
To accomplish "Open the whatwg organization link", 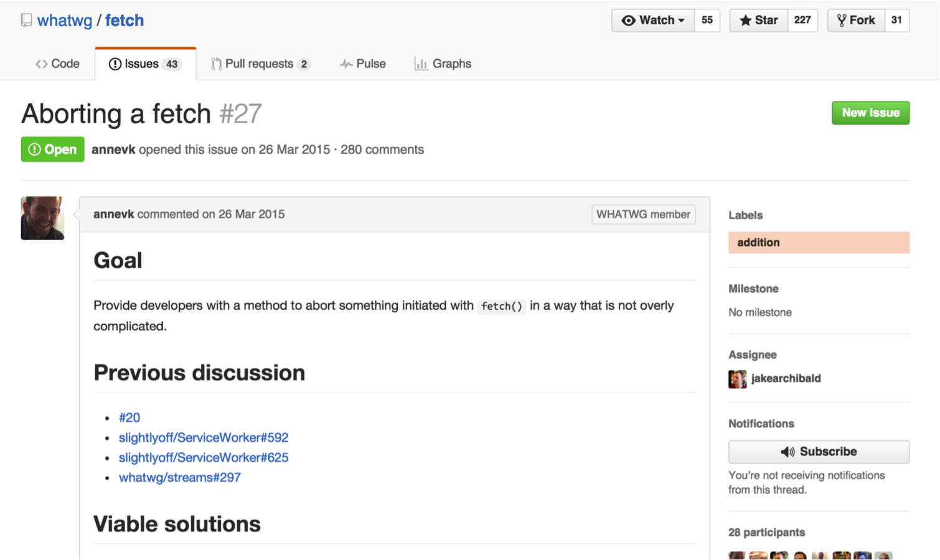I will point(65,21).
